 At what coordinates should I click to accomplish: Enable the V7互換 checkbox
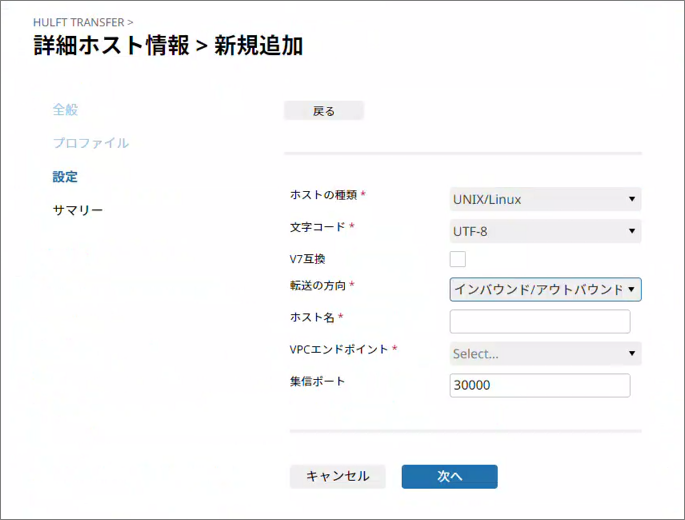pos(458,260)
